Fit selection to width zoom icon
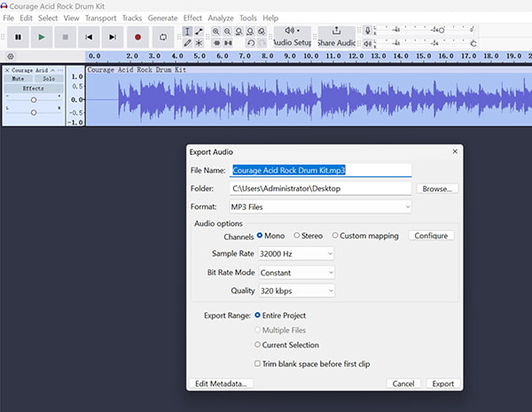The image size is (532, 412). (239, 32)
